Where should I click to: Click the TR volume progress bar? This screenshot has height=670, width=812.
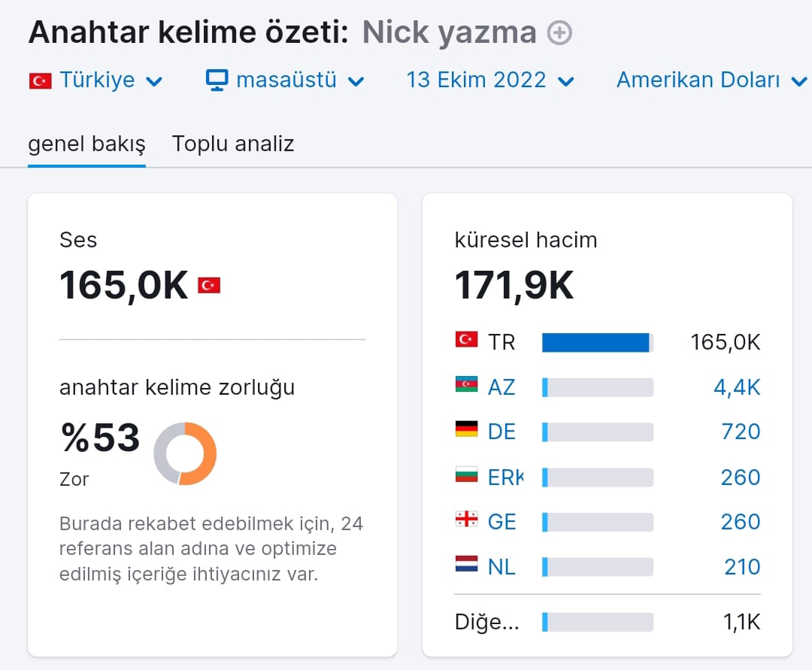click(x=598, y=343)
